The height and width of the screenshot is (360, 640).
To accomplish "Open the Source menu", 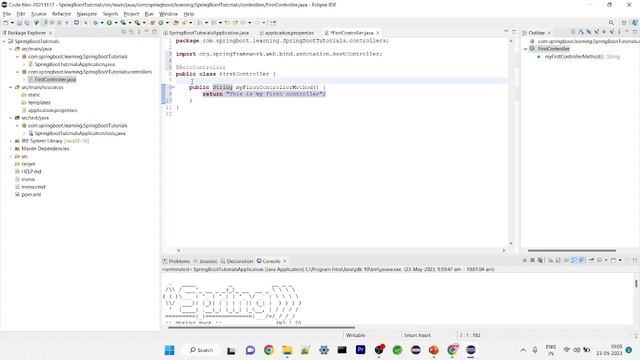I will (x=39, y=14).
